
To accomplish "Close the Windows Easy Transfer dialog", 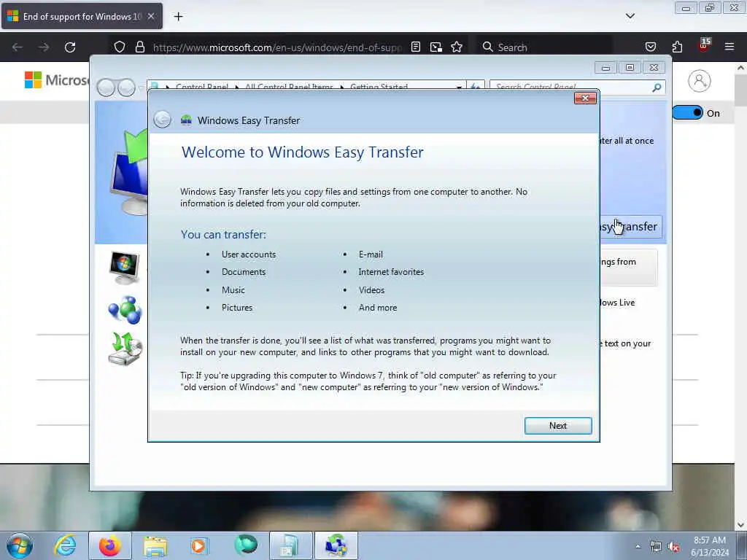I will (586, 98).
